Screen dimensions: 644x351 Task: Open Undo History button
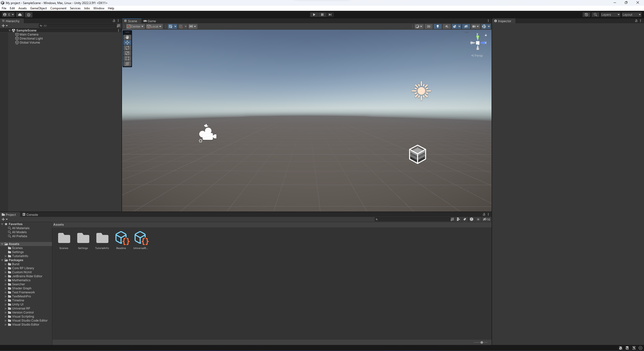(586, 15)
